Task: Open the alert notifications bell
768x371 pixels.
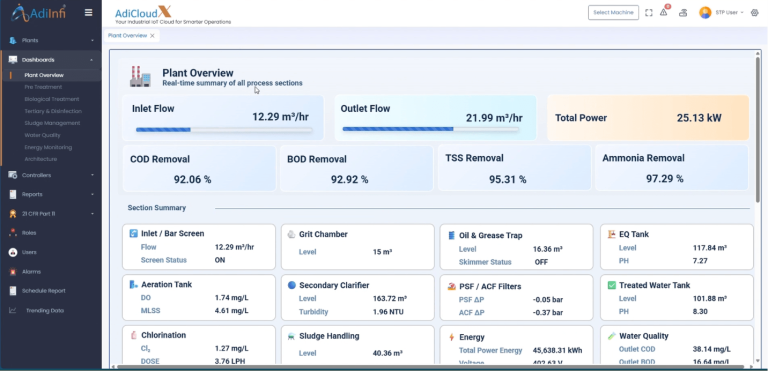Action: tap(664, 12)
